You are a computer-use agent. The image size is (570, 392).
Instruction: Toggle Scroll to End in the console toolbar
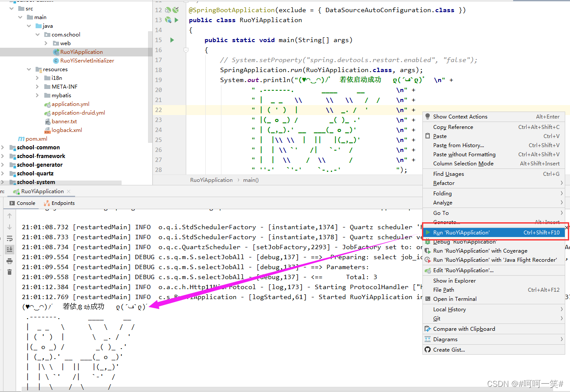10,249
